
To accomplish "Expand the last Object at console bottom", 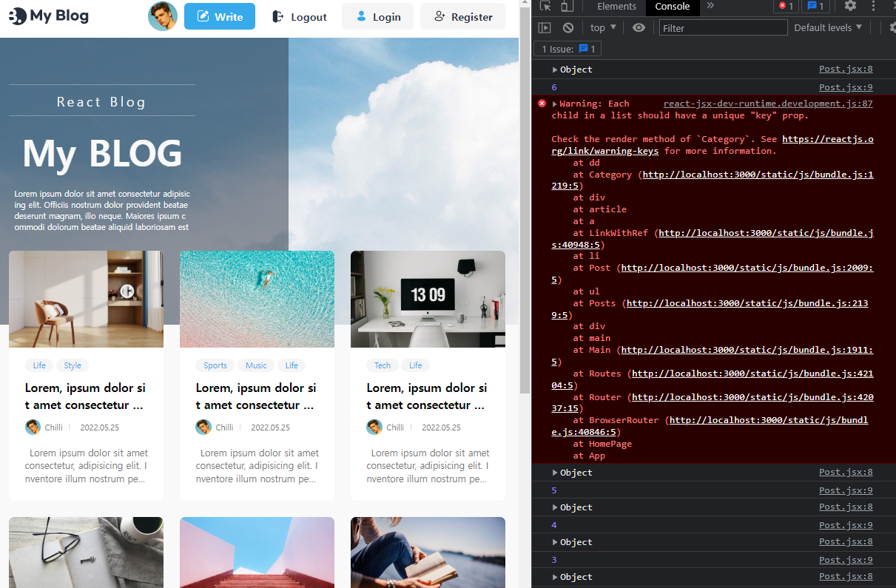I will click(556, 577).
